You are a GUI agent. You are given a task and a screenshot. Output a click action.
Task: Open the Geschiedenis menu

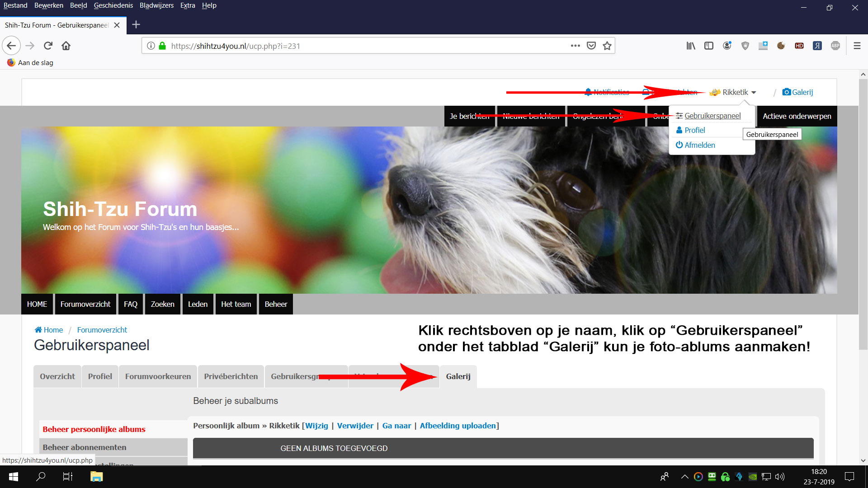113,5
